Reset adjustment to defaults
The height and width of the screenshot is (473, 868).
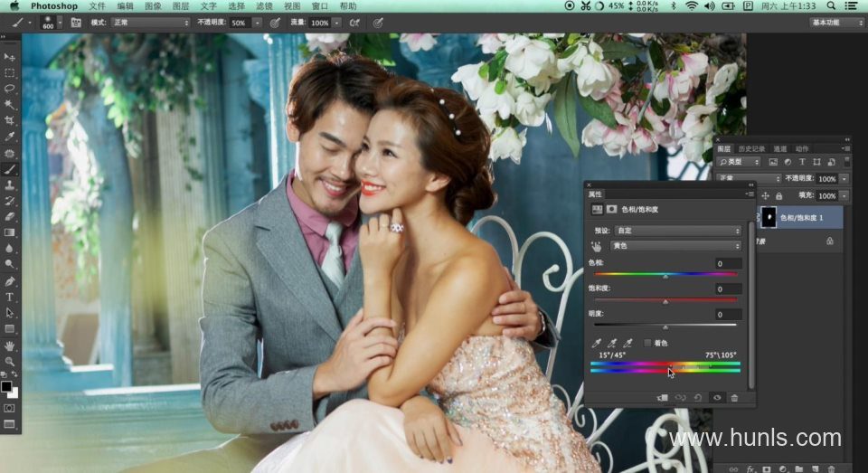click(698, 398)
